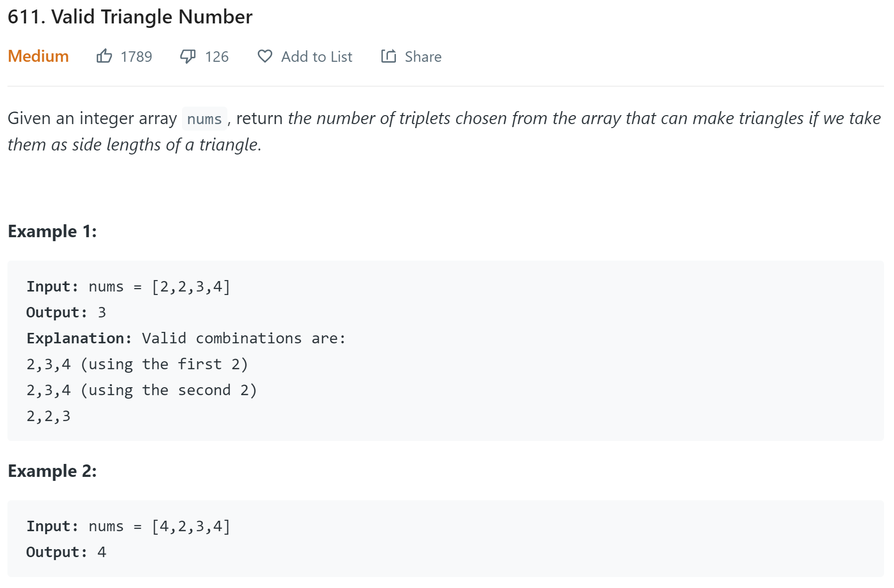
Task: Click the Example 2 Output: 4 line
Action: (66, 552)
